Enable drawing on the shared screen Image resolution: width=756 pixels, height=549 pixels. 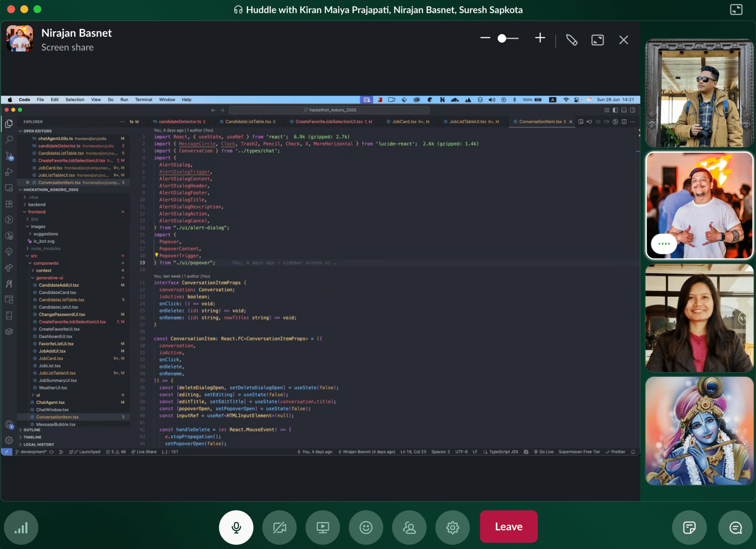pyautogui.click(x=571, y=40)
